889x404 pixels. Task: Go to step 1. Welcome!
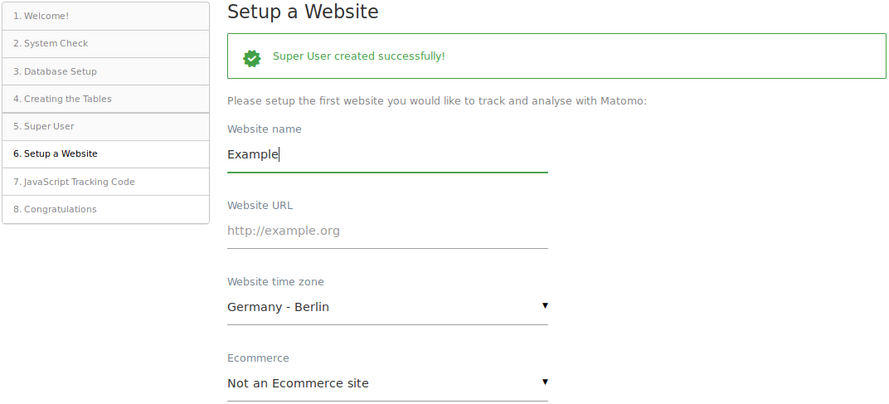coord(106,16)
